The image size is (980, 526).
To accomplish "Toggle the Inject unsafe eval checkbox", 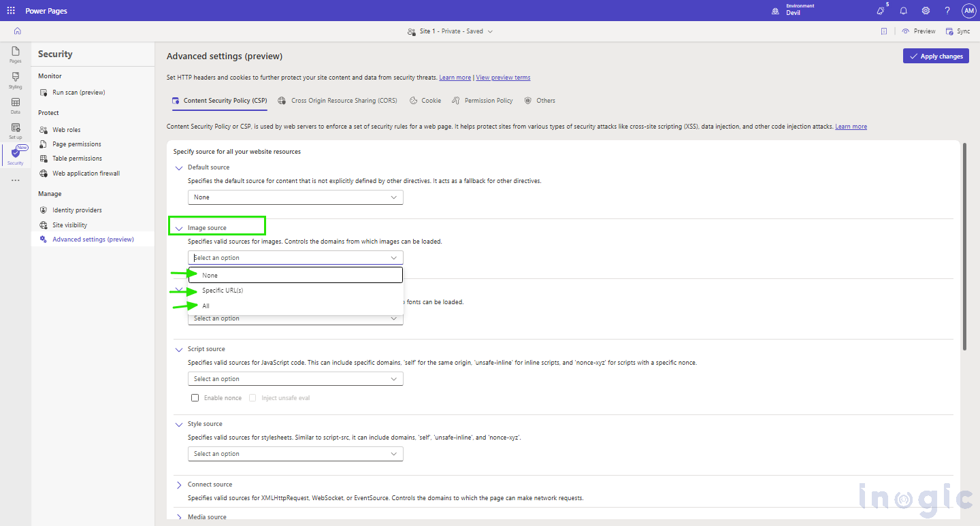I will [252, 398].
